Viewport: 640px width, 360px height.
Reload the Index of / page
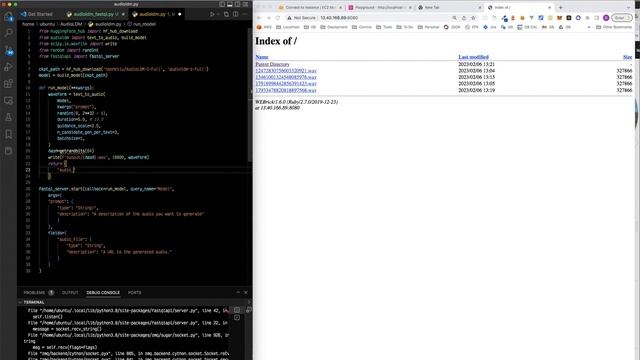coord(278,18)
